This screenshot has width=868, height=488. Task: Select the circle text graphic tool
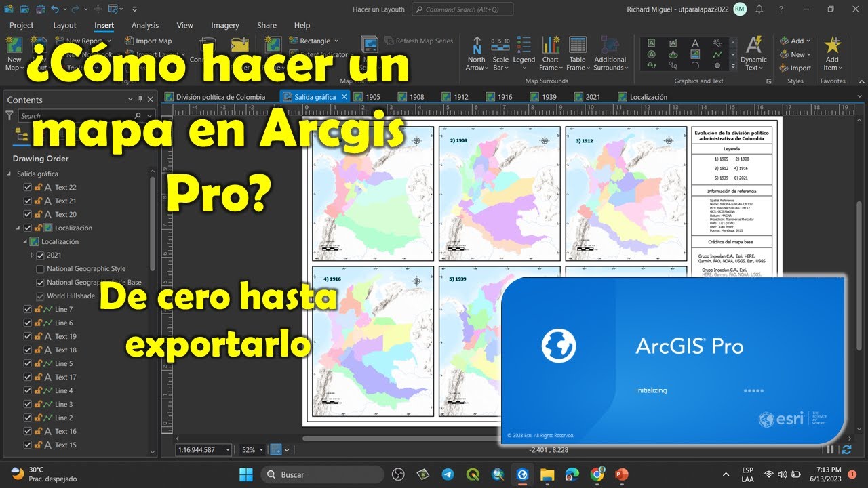[x=651, y=54]
